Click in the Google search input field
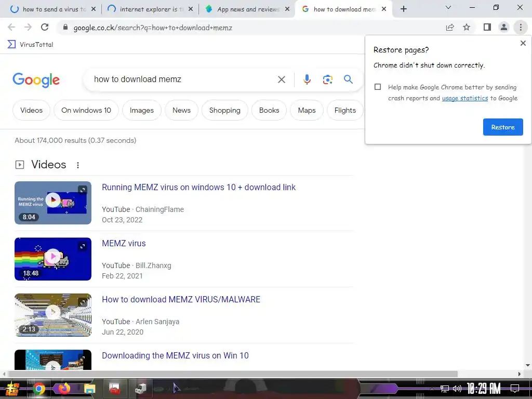The width and height of the screenshot is (532, 399). 183,79
